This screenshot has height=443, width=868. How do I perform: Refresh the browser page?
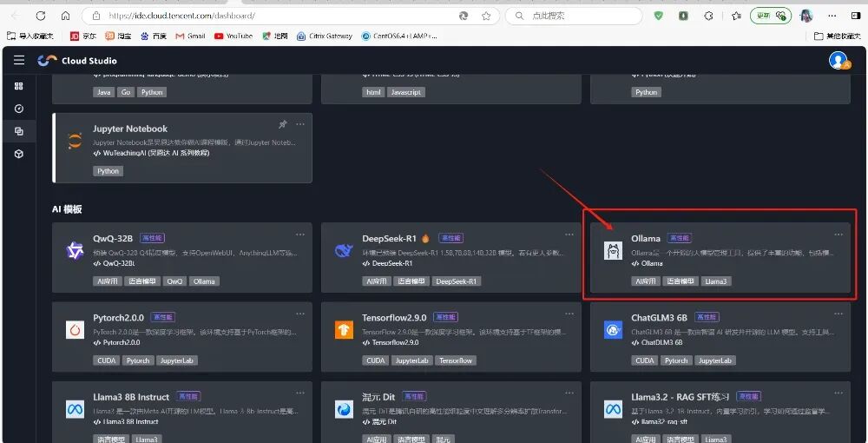tap(41, 16)
